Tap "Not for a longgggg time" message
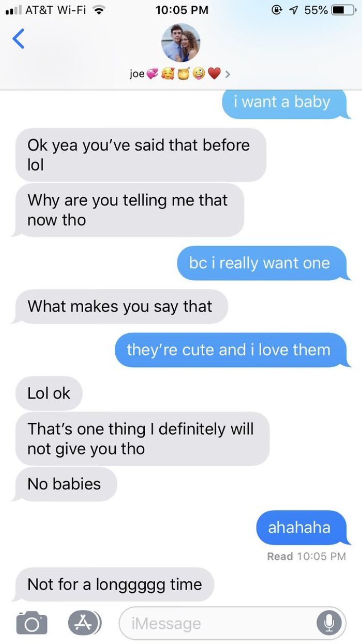This screenshot has width=362, height=644. [x=113, y=584]
